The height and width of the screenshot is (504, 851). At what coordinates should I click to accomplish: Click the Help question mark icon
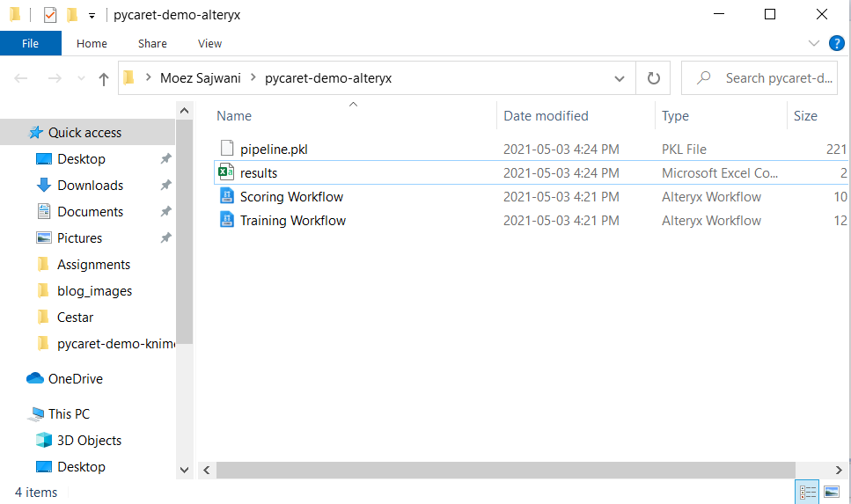[x=836, y=43]
